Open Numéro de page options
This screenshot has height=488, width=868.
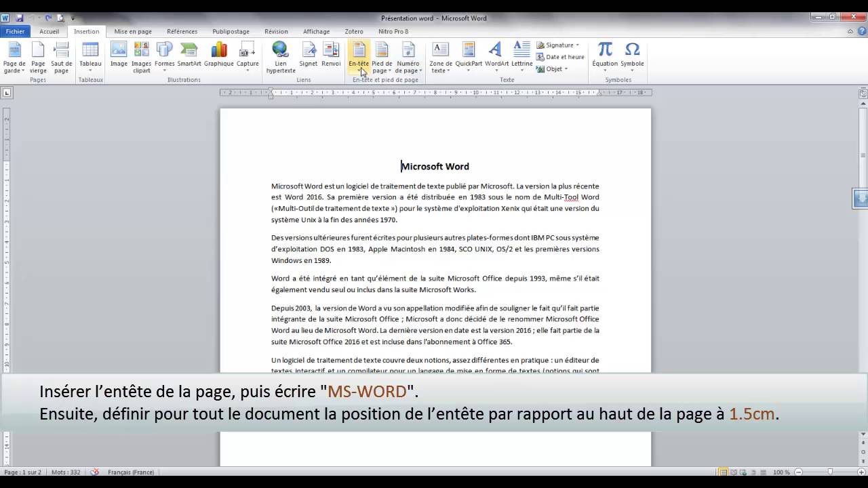pos(408,58)
